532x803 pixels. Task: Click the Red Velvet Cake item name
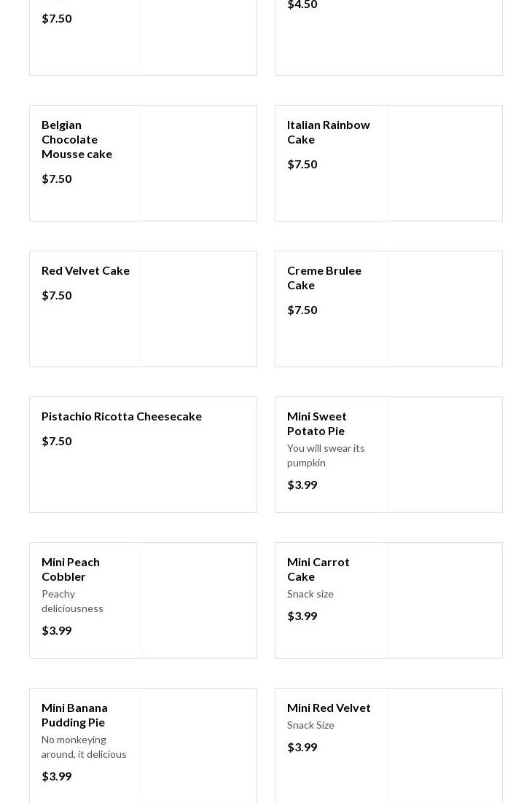pyautogui.click(x=85, y=270)
